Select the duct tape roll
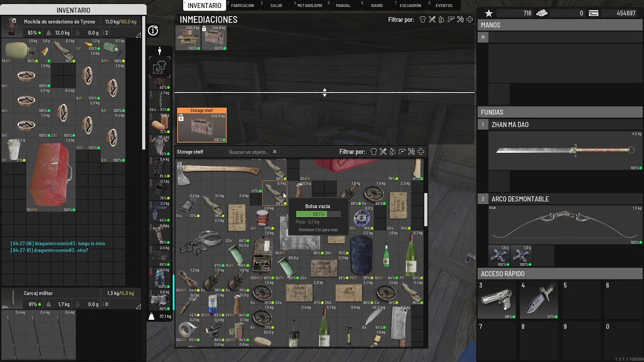Screen dimensions: 644x362 [x=188, y=331]
